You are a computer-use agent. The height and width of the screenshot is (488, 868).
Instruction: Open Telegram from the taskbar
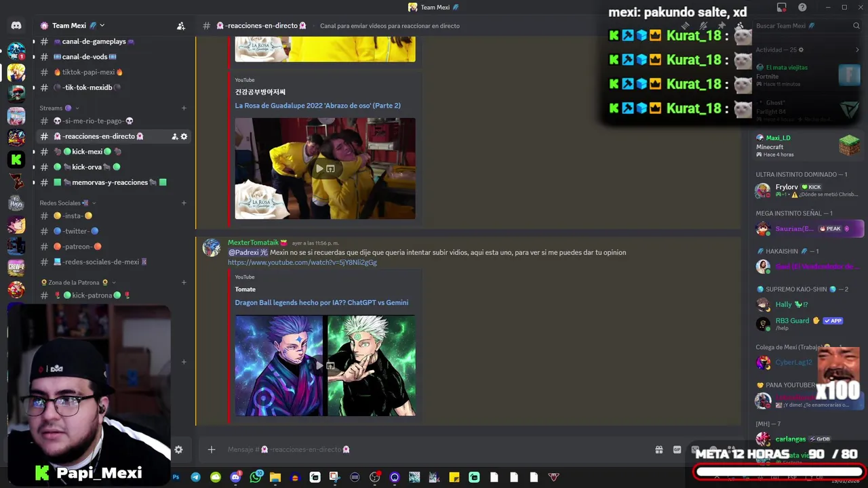(195, 477)
